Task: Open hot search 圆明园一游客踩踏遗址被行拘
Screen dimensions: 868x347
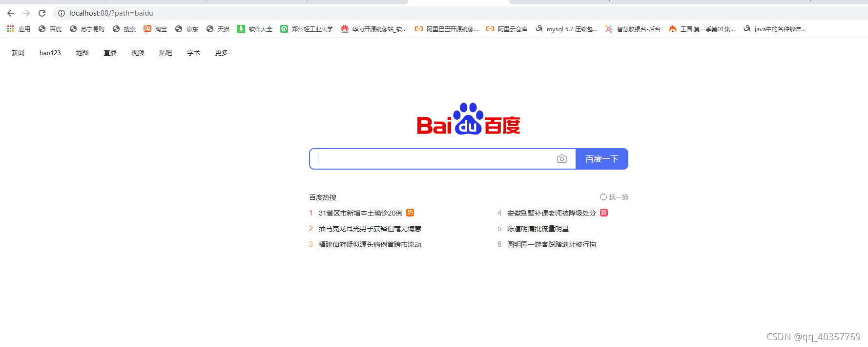Action: [x=552, y=244]
